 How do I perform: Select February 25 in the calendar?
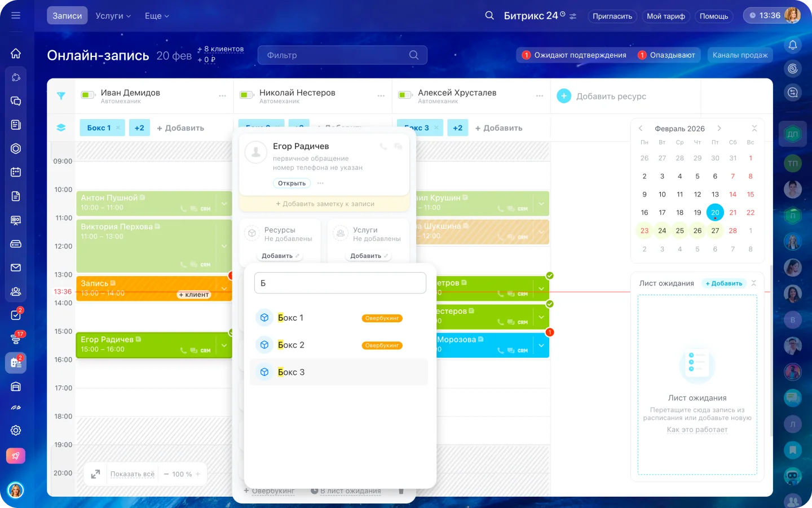679,231
